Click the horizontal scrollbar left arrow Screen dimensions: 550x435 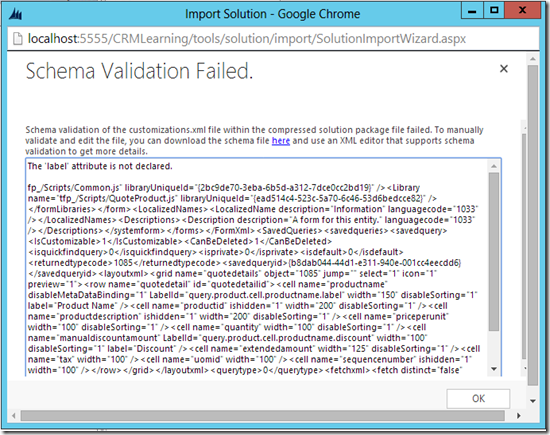(x=14, y=416)
